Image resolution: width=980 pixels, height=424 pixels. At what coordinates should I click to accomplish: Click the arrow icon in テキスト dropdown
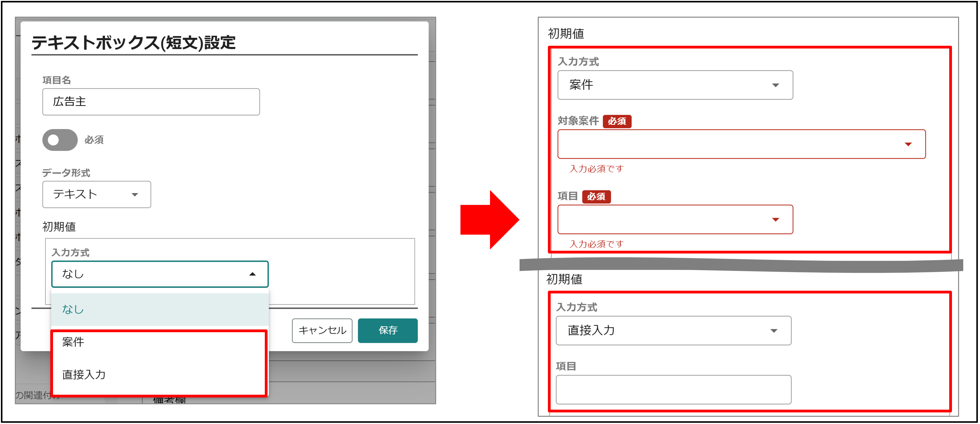click(x=135, y=195)
